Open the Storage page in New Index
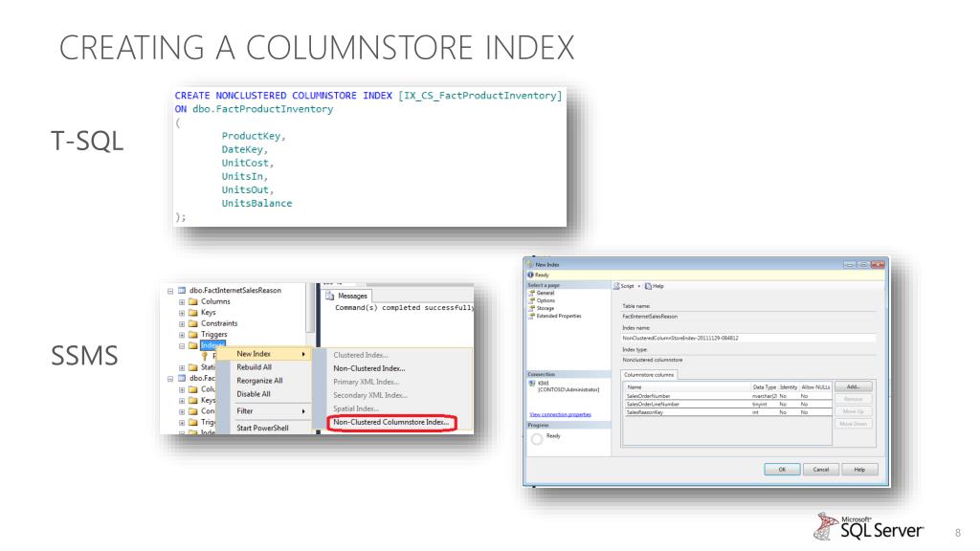Image resolution: width=980 pixels, height=551 pixels. [545, 308]
